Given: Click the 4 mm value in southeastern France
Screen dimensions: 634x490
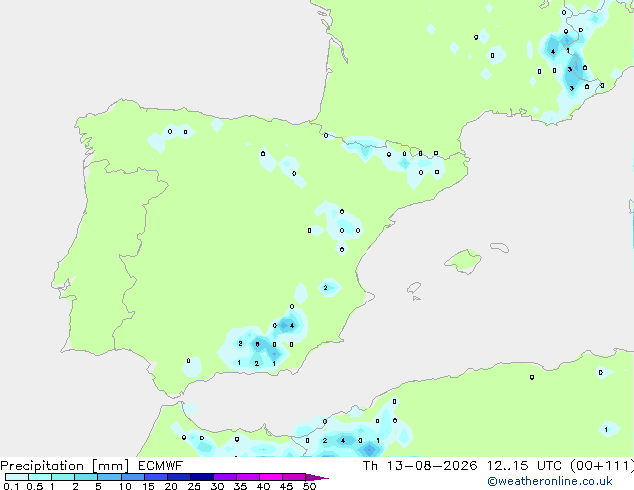Looking at the screenshot, I should [x=553, y=51].
